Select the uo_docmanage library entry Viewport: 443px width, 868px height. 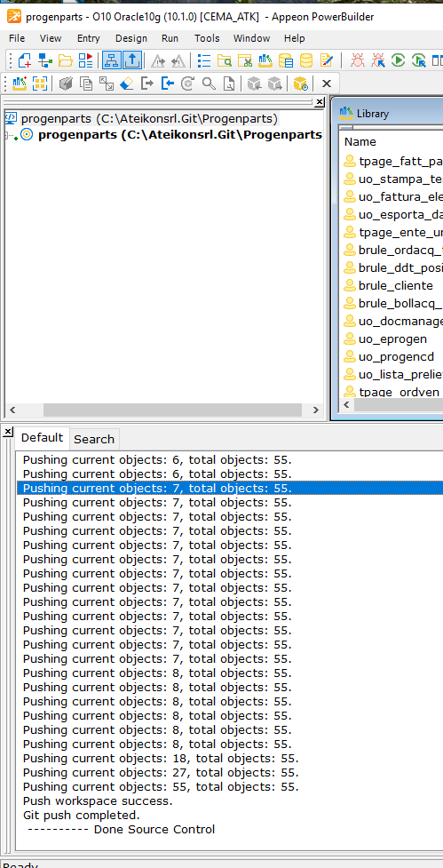coord(400,321)
